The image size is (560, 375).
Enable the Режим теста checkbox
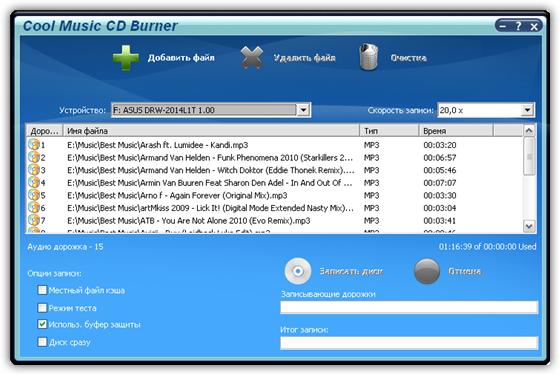click(x=42, y=308)
